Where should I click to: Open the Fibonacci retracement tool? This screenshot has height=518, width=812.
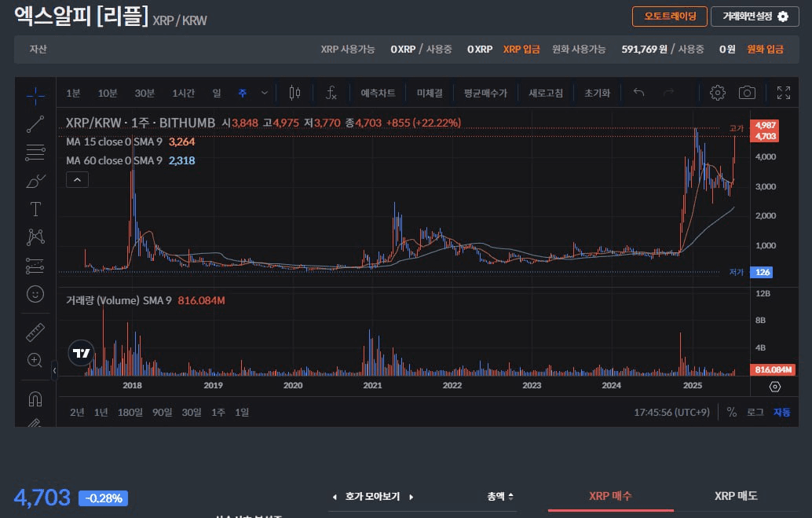35,152
